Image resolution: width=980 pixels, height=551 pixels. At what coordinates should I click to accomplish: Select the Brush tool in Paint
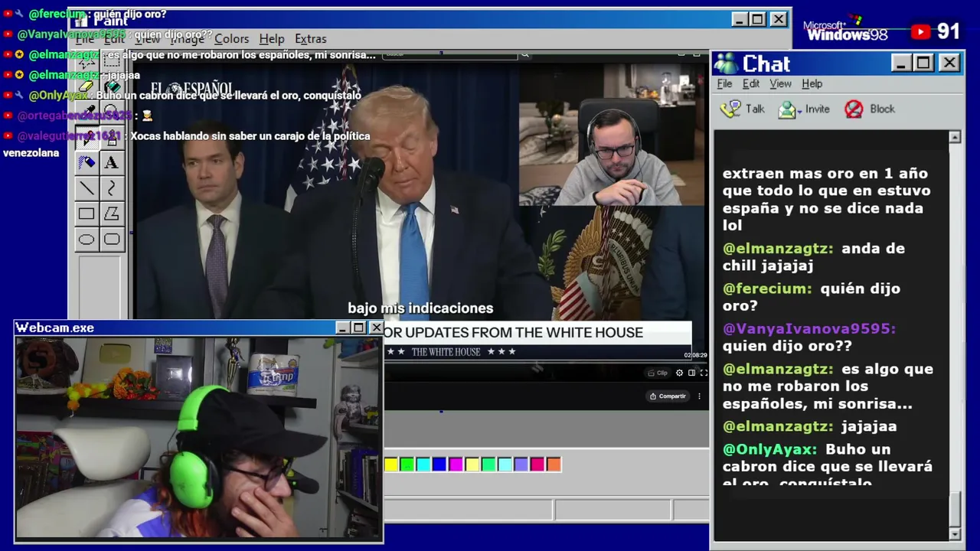pos(112,138)
